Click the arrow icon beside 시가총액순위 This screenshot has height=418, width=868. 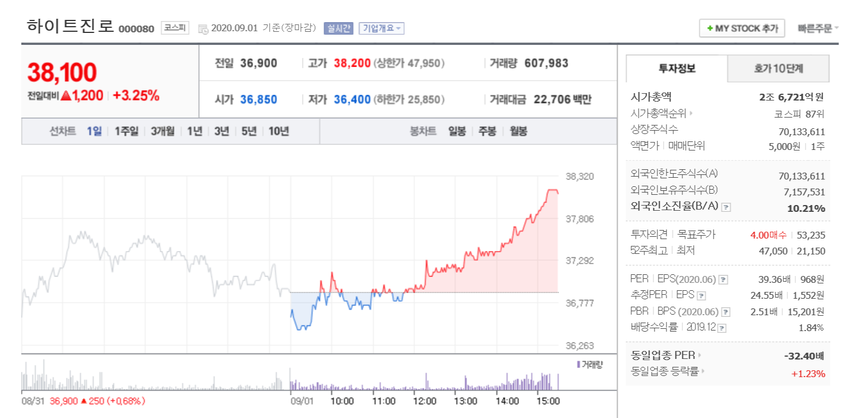tap(691, 113)
